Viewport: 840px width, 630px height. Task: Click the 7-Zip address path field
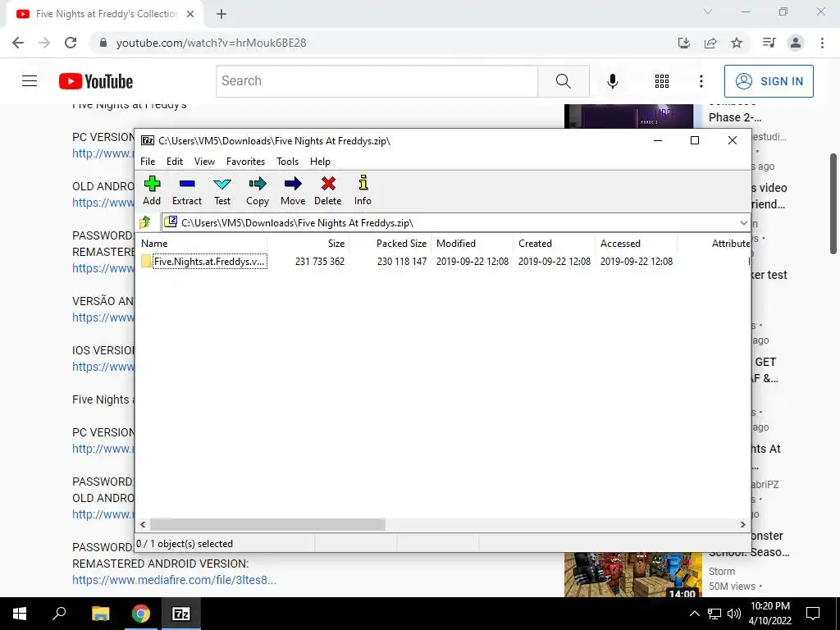[x=450, y=223]
